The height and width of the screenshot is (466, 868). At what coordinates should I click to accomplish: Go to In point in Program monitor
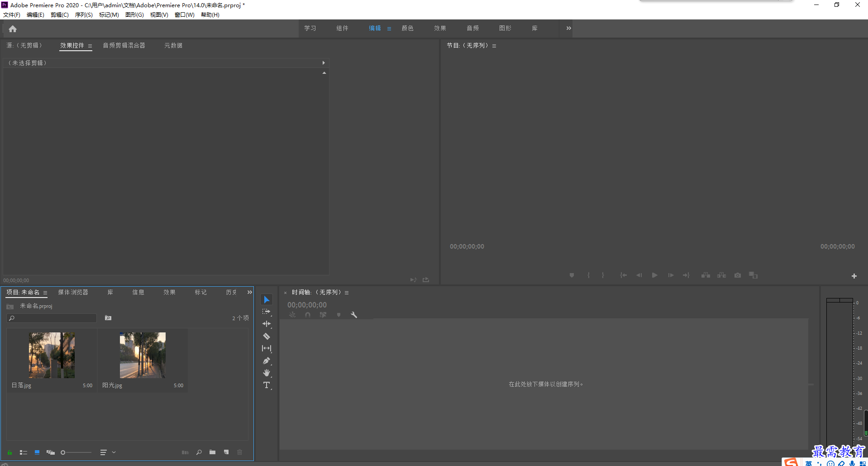pos(623,275)
